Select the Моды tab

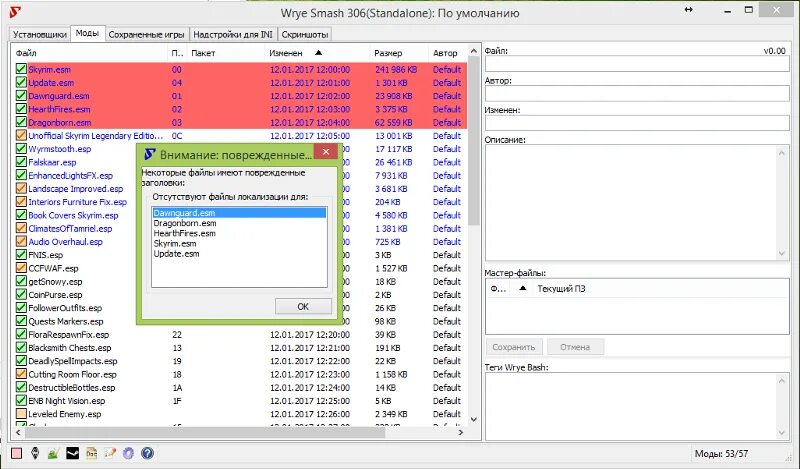[x=87, y=33]
